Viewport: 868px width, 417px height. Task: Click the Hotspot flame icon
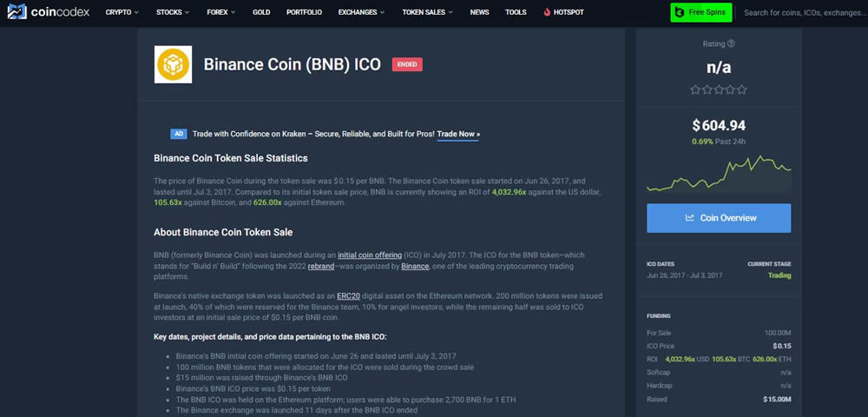tap(546, 13)
